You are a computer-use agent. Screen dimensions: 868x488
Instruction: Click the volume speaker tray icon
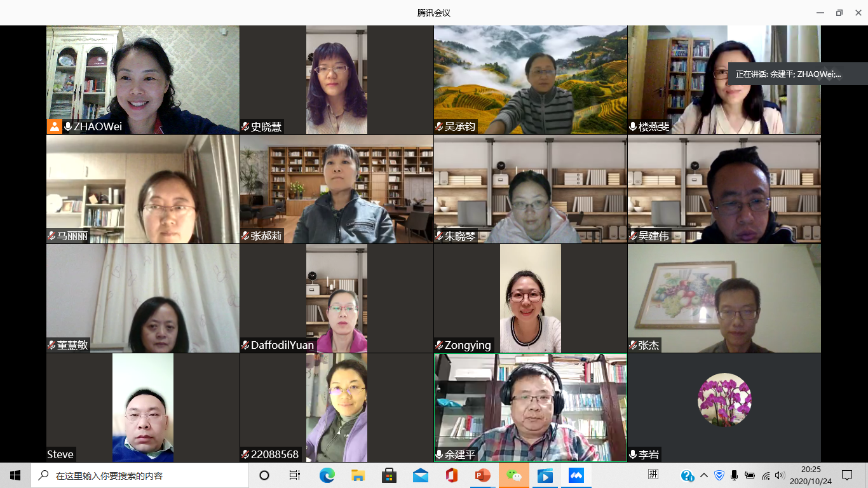pos(780,475)
